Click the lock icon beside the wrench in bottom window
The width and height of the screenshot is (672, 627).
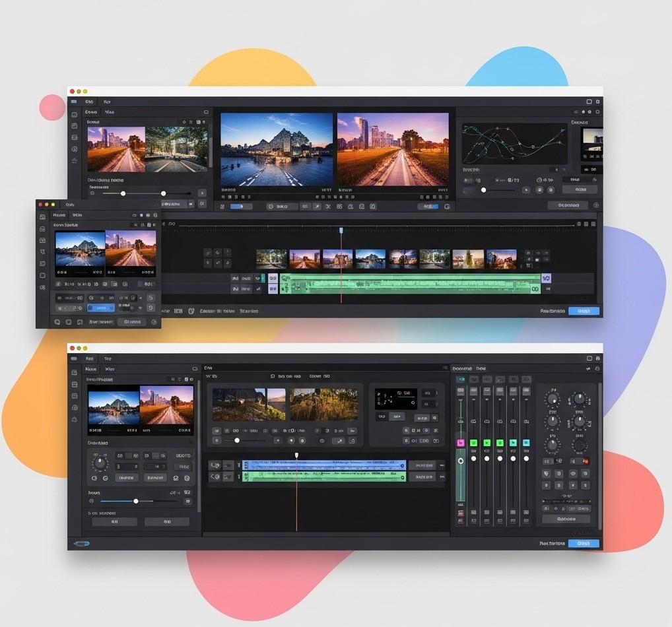point(352,441)
